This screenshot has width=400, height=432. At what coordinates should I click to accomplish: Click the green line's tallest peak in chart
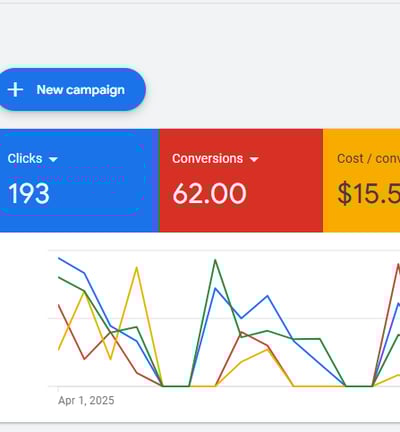(215, 260)
